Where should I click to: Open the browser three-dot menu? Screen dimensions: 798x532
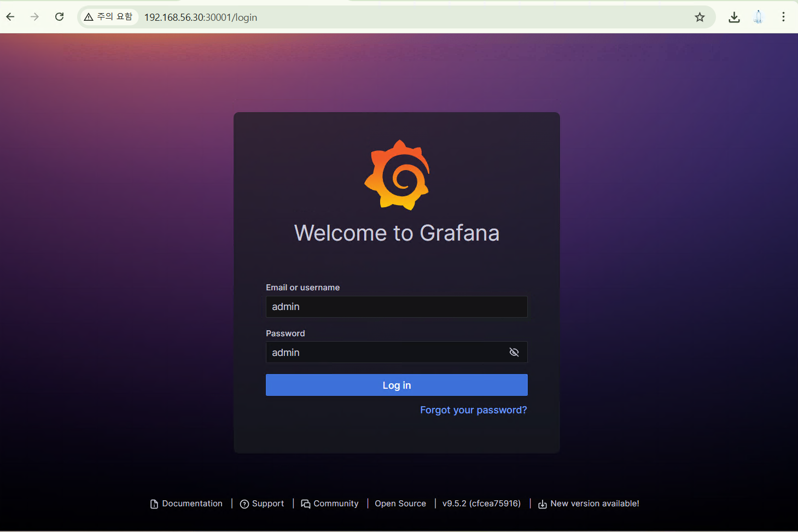pos(783,17)
